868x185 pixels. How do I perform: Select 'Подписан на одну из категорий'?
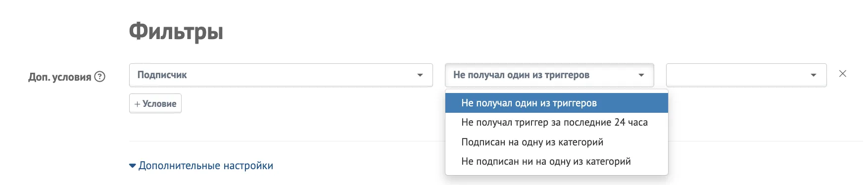tap(557, 142)
